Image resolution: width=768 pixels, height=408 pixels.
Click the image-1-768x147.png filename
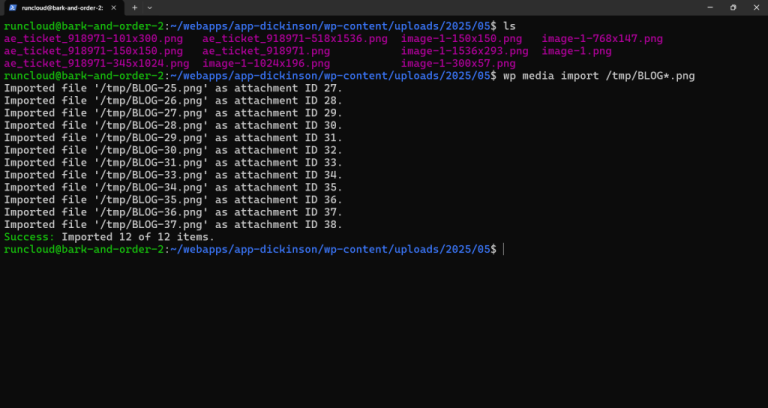[602, 38]
